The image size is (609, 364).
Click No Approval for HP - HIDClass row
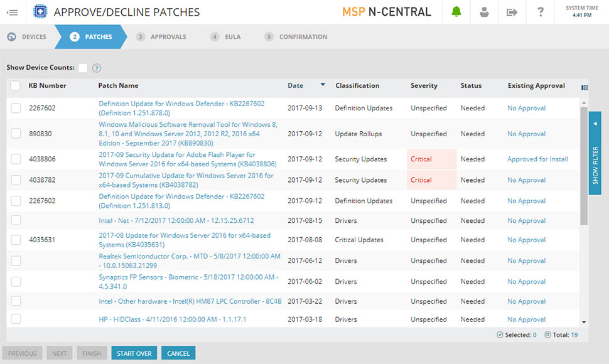(x=526, y=319)
